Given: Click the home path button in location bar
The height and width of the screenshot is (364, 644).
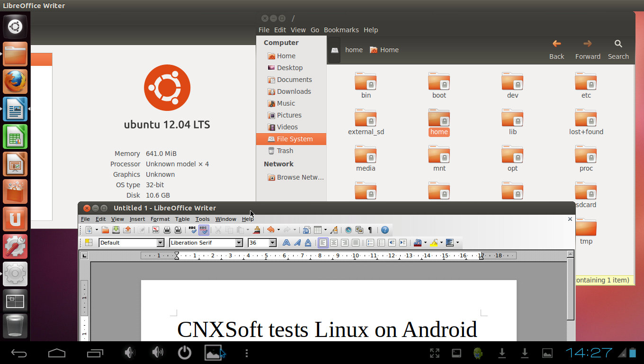Looking at the screenshot, I should 354,50.
